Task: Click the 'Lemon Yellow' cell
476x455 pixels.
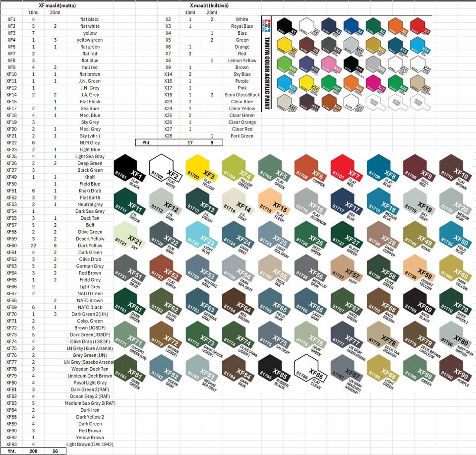Action: (x=242, y=61)
